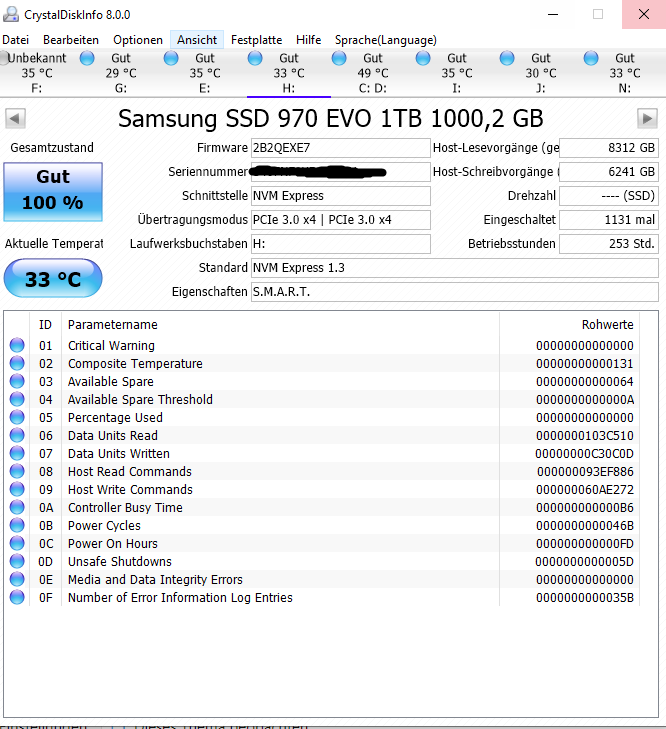
Task: Click the Gut 100 % health status button
Action: (x=53, y=192)
